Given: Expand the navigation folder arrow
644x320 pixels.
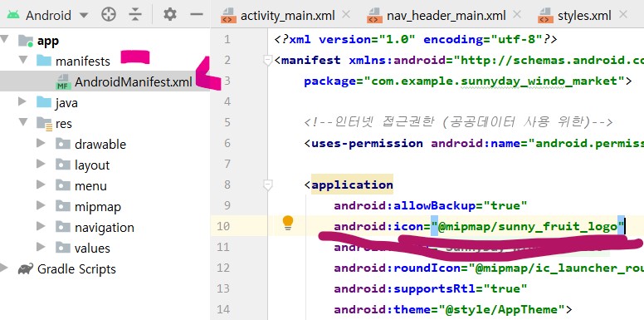Looking at the screenshot, I should (x=41, y=226).
